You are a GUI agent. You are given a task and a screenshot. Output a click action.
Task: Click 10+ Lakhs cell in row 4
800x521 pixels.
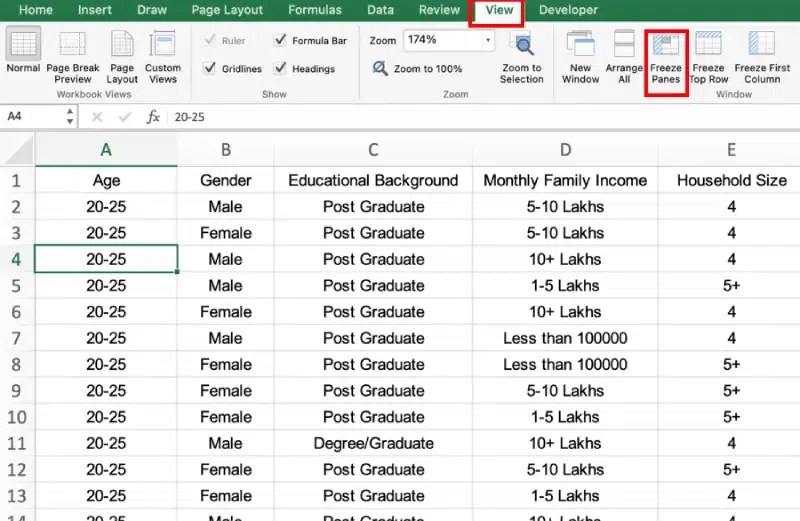565,259
